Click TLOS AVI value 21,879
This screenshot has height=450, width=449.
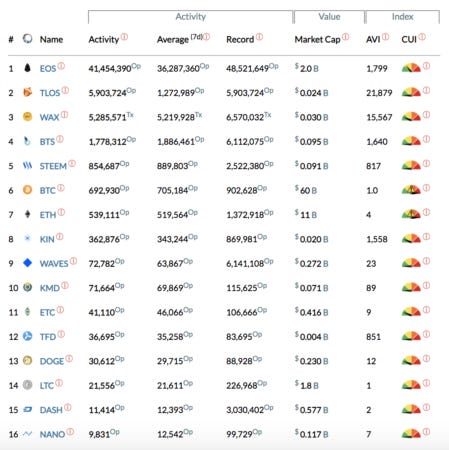379,93
